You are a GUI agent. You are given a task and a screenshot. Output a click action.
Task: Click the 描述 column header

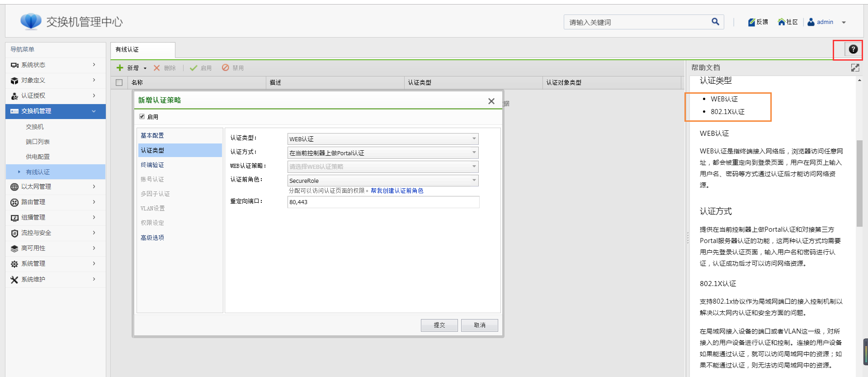(x=335, y=82)
